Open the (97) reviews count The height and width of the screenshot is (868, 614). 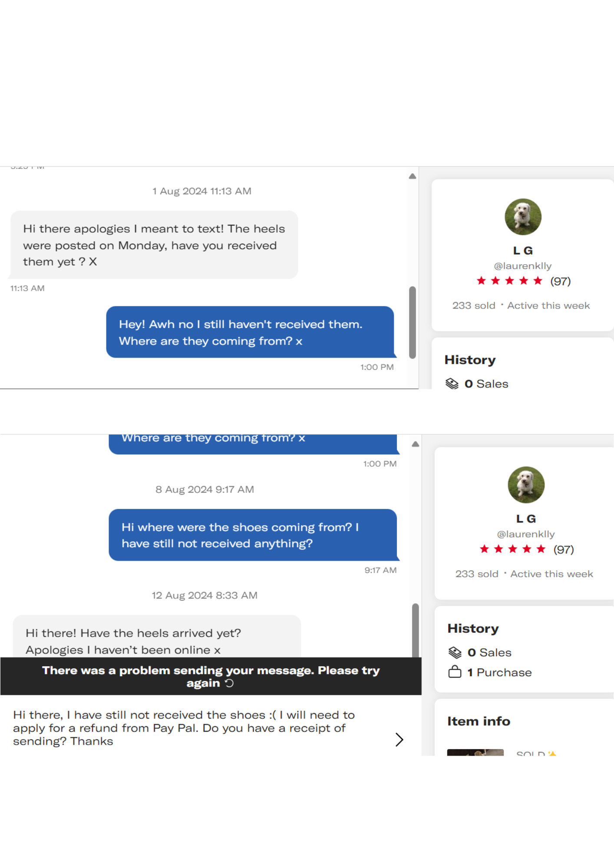(559, 281)
